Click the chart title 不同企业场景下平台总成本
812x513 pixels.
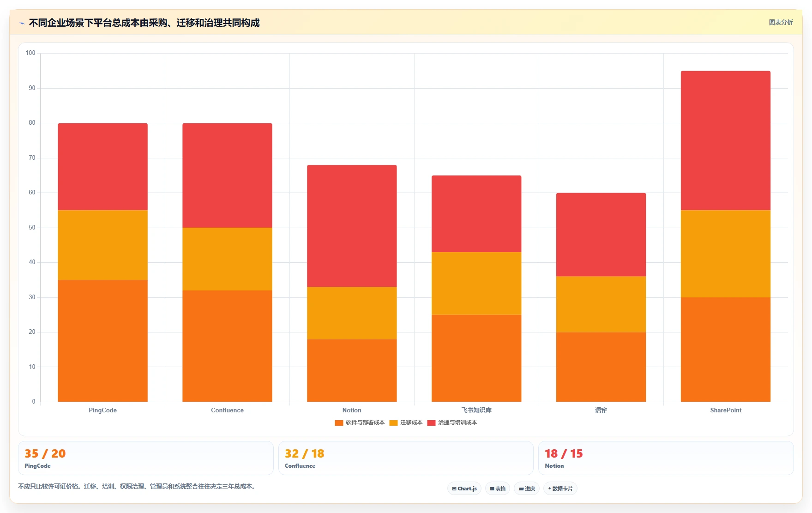[x=144, y=23]
